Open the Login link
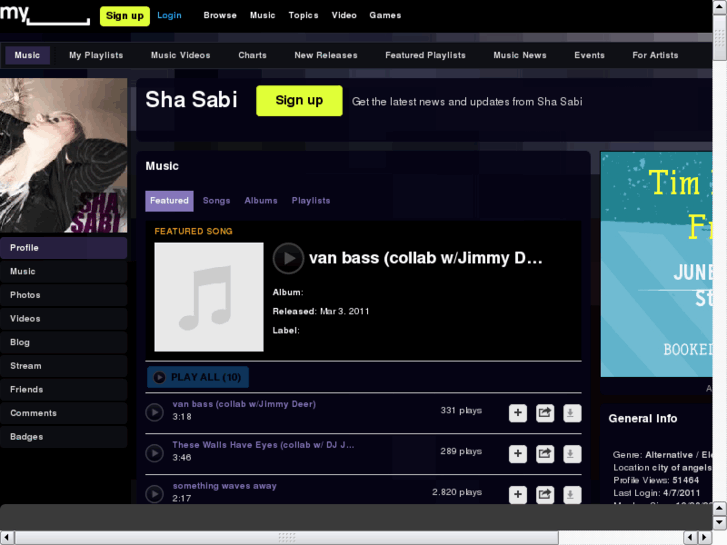727x545 pixels. point(169,15)
